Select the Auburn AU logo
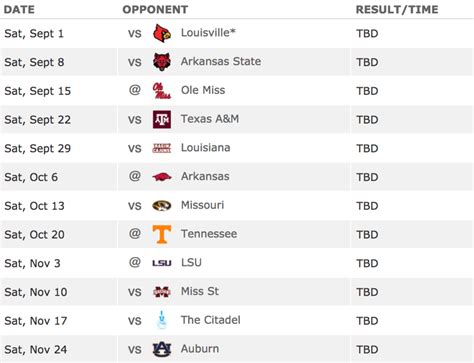Viewport: 474px width, 363px height. tap(162, 349)
